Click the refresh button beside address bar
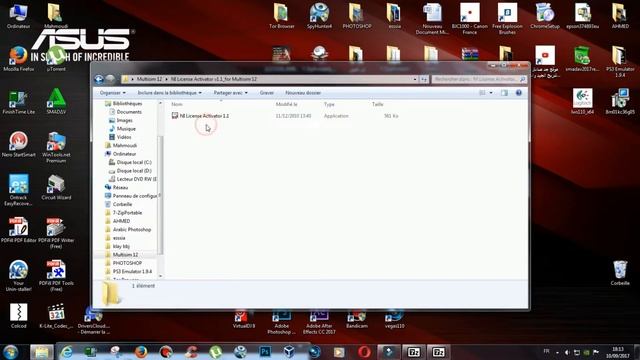The height and width of the screenshot is (360, 640). [424, 79]
